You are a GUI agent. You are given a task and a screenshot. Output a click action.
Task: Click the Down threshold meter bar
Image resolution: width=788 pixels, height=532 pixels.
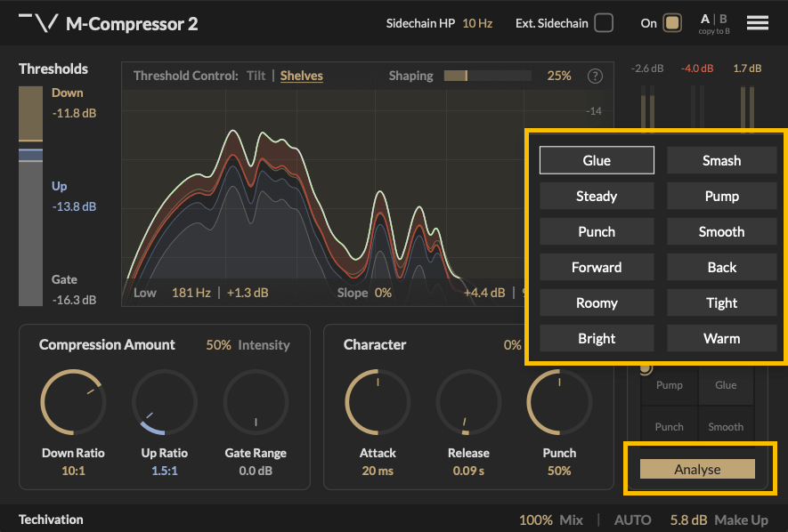(x=30, y=113)
